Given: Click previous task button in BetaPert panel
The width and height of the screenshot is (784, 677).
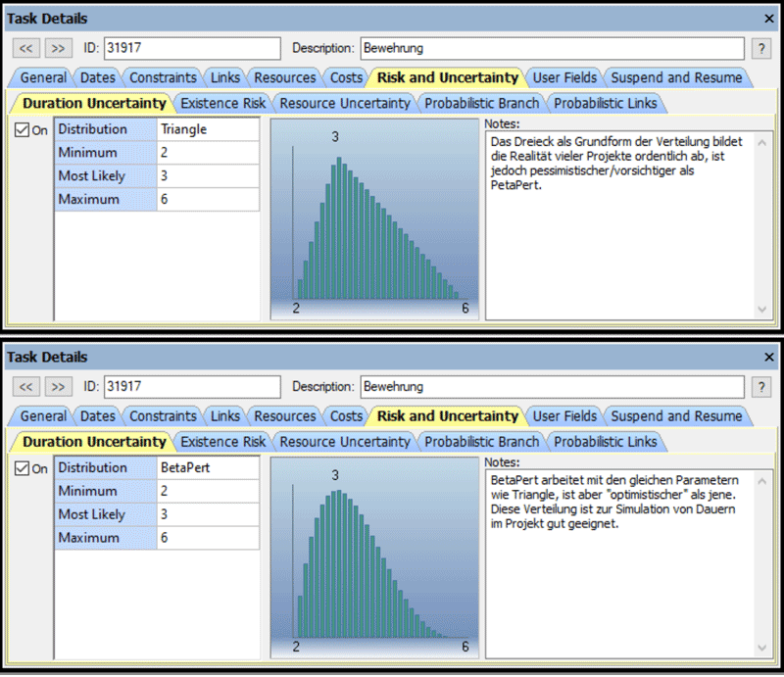Looking at the screenshot, I should click(x=26, y=387).
